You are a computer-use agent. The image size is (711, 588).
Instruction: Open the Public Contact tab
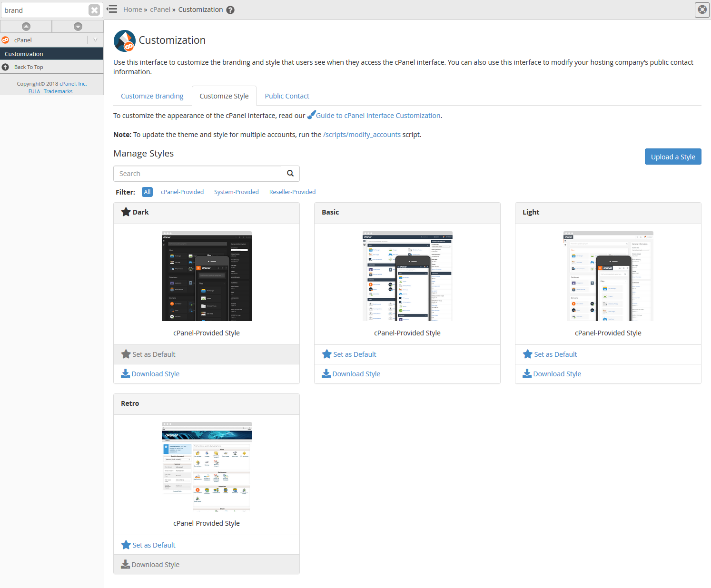coord(287,96)
